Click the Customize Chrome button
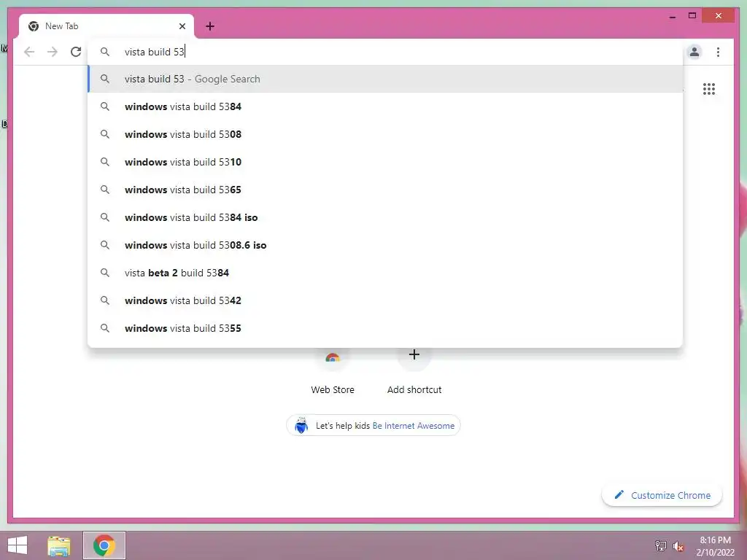The width and height of the screenshot is (747, 560). pos(662,495)
